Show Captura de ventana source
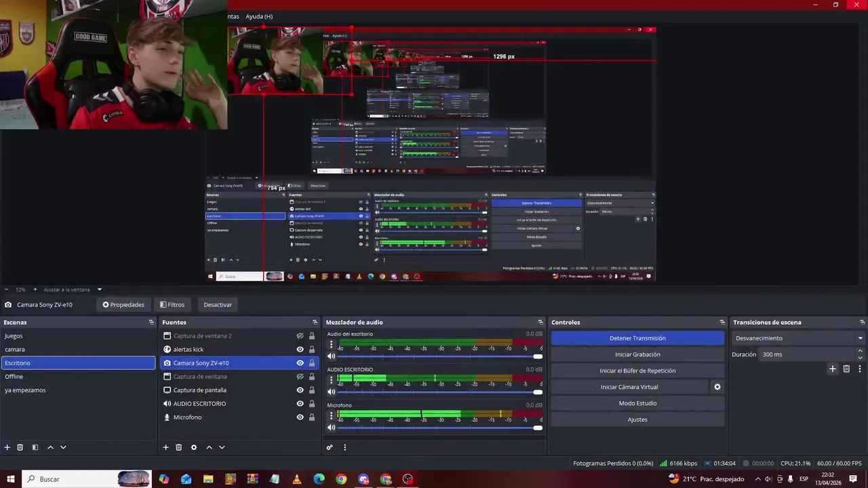868x488 pixels. (300, 377)
